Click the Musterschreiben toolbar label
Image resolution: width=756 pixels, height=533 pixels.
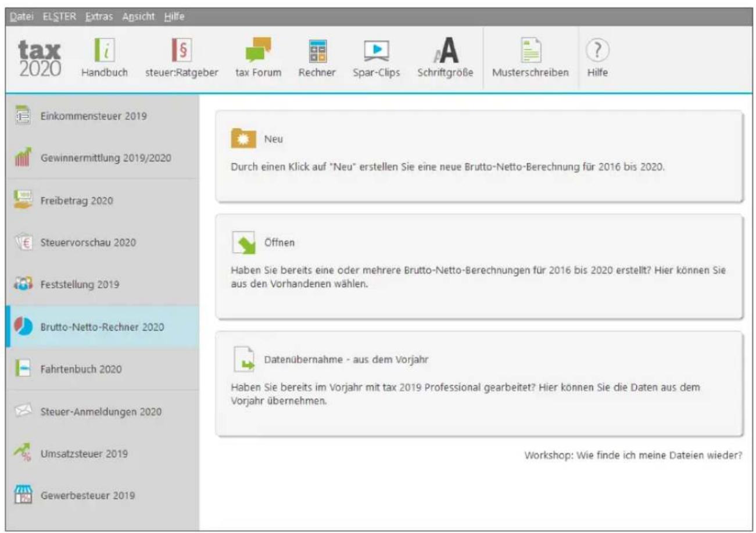(531, 73)
